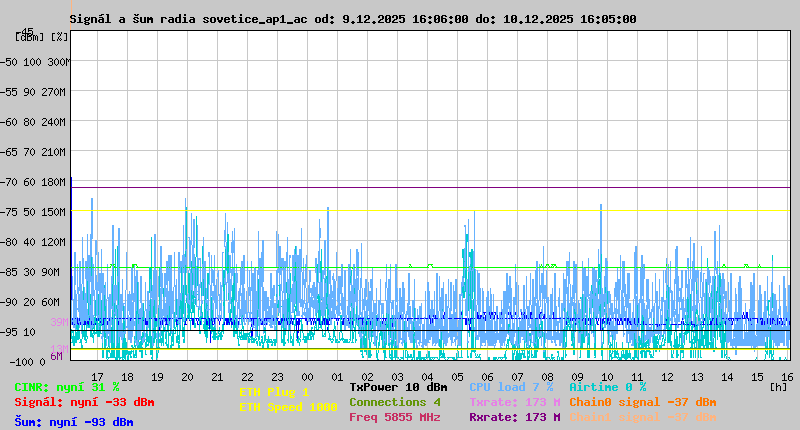Click the Connections 4 legend label
800x430 pixels.
(394, 402)
